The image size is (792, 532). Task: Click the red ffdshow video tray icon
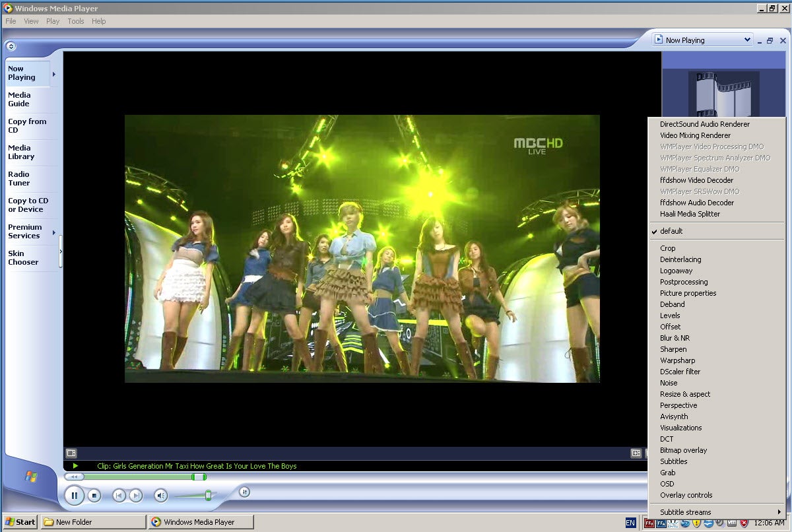click(x=649, y=523)
